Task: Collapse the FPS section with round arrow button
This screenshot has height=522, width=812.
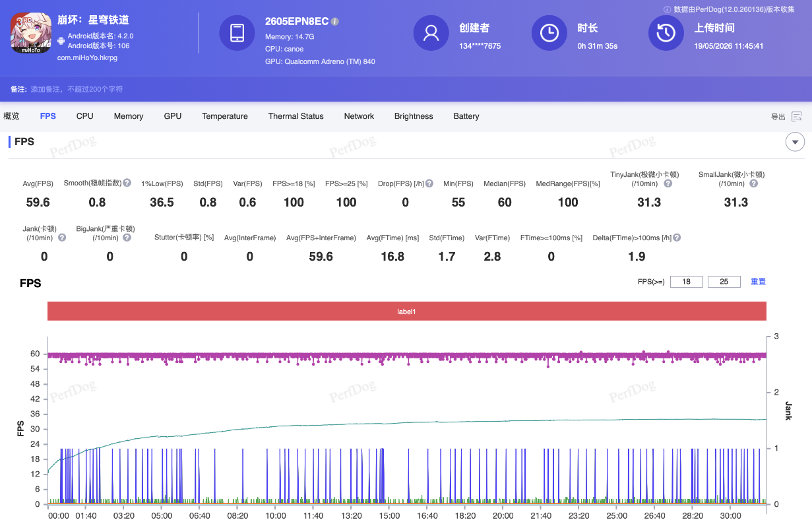Action: (x=795, y=142)
